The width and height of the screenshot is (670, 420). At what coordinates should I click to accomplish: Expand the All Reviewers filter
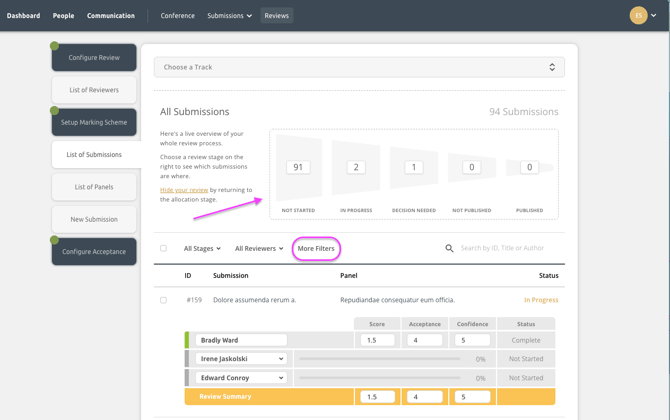(x=259, y=248)
